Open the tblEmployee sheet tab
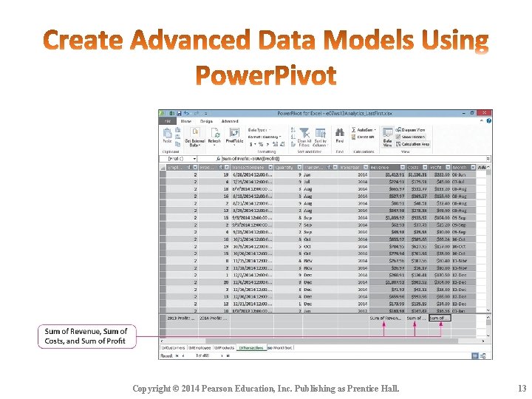This screenshot has height=399, width=532. [199, 348]
